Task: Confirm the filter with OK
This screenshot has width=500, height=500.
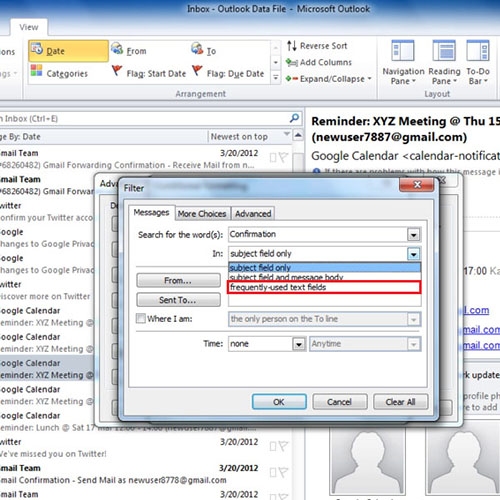Action: pos(279,402)
